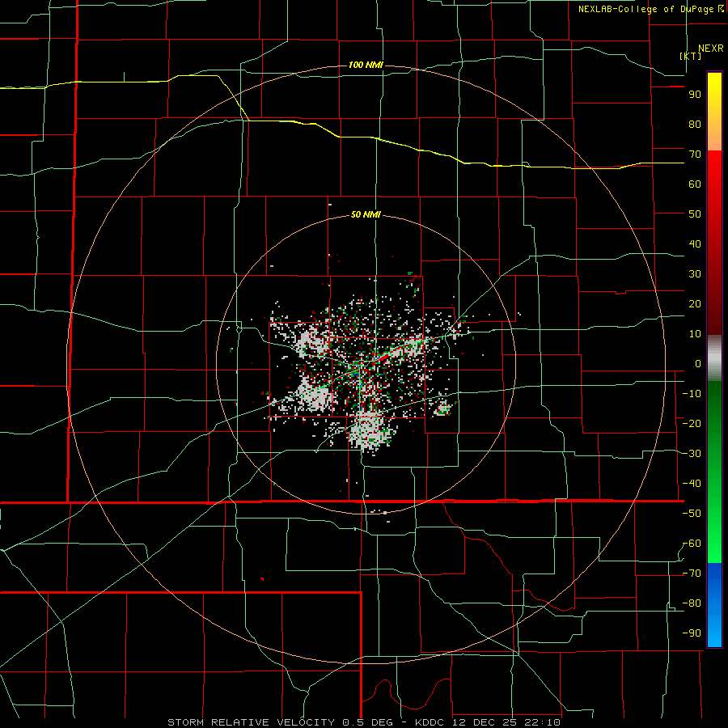Click the -20 value on the velocity scale
The image size is (728, 728).
692,424
